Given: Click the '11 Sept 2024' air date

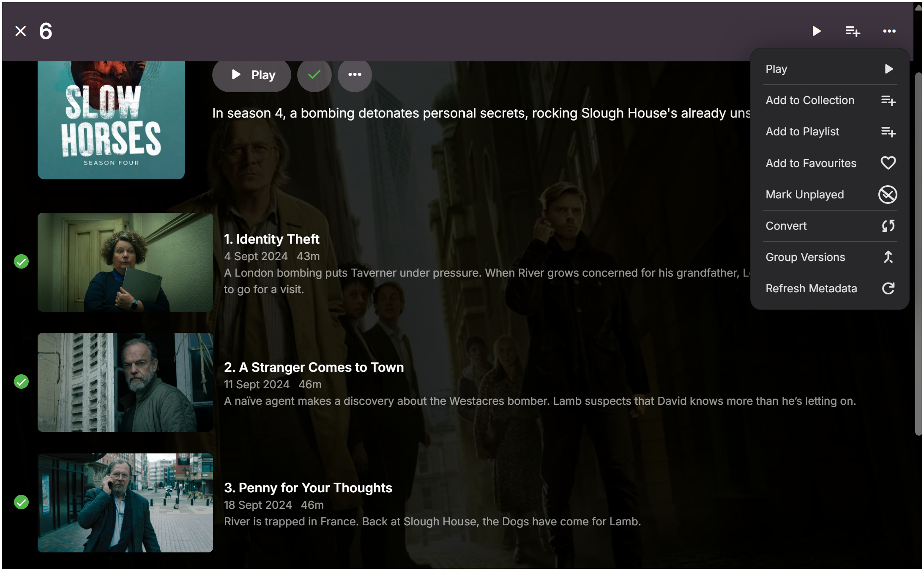Looking at the screenshot, I should click(257, 384).
